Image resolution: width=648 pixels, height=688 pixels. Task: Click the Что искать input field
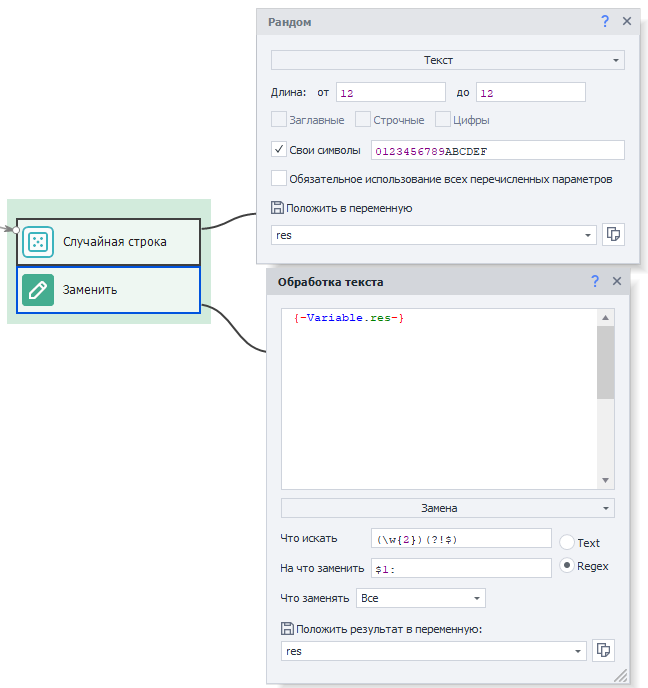coord(461,538)
